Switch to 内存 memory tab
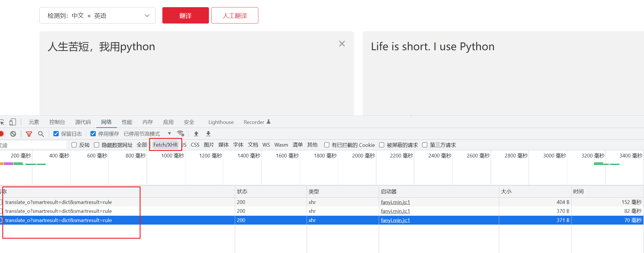This screenshot has height=253, width=644. coord(148,122)
